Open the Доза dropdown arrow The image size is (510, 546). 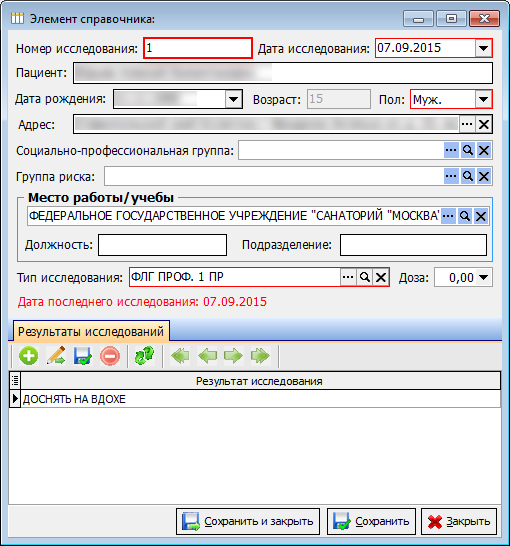[x=483, y=278]
